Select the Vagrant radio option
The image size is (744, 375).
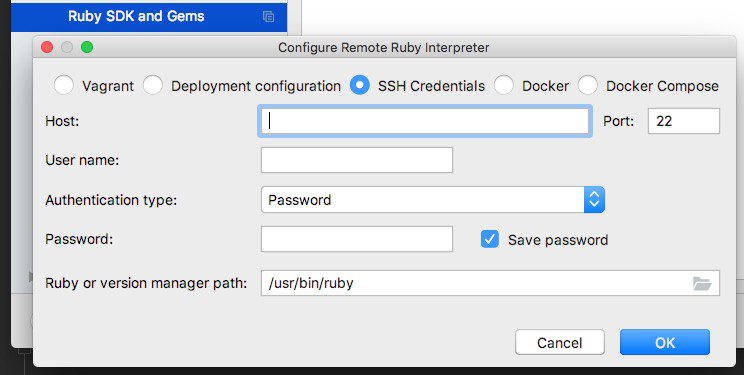[64, 85]
